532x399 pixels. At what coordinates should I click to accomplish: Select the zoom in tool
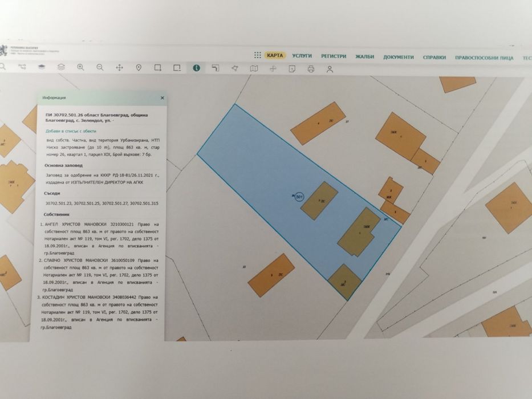click(x=80, y=67)
